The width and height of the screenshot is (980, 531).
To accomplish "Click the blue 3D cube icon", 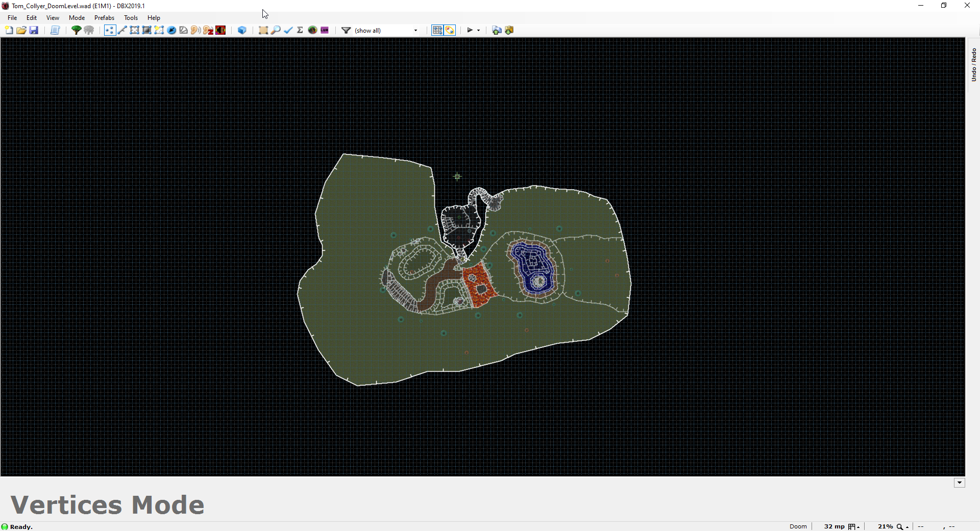I will (x=242, y=30).
